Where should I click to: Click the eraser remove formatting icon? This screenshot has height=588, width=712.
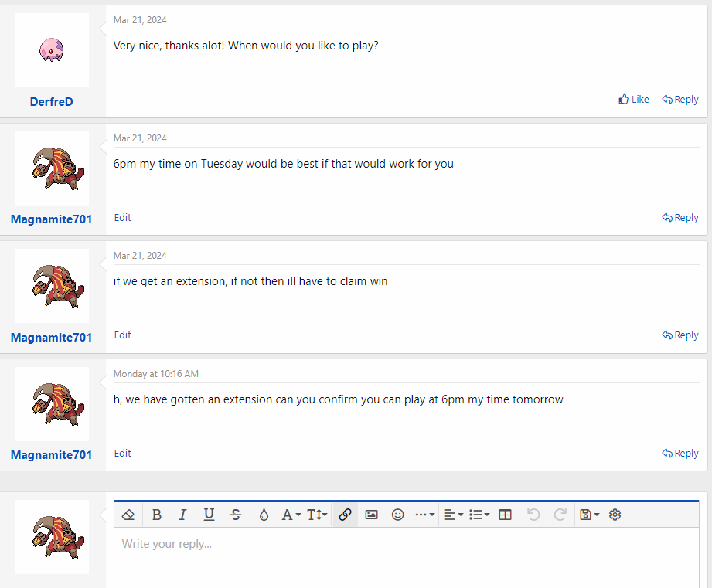(x=129, y=515)
